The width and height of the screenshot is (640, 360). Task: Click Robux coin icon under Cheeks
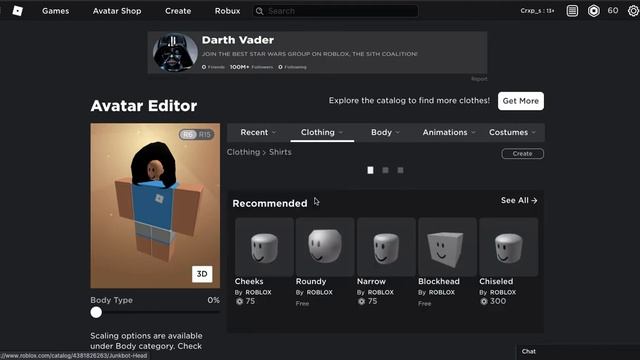click(x=239, y=301)
